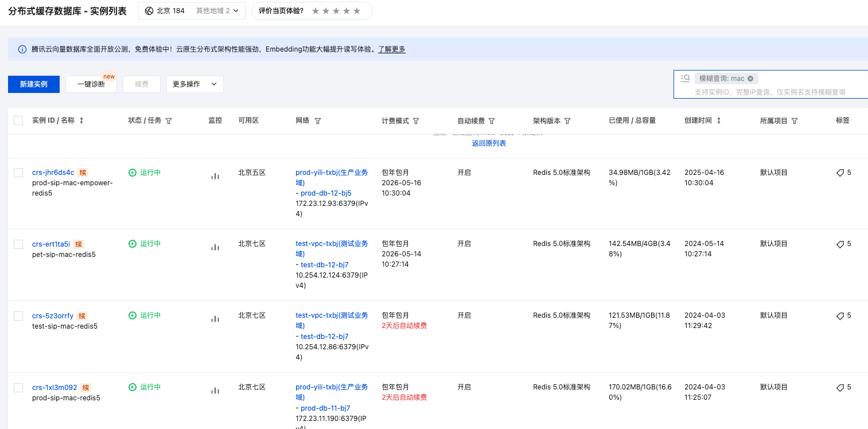Open instance crs-1xl3m092 details
Viewport: 868px width, 429px height.
click(55, 388)
